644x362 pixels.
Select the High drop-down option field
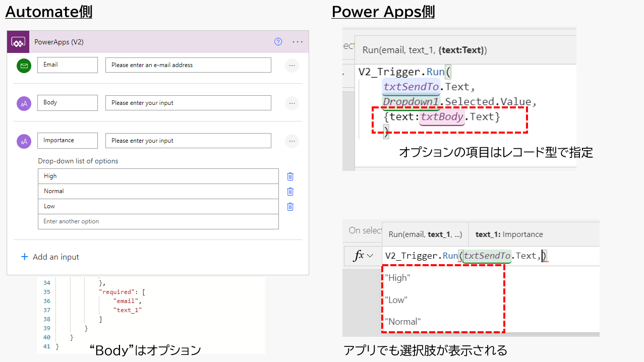click(158, 176)
